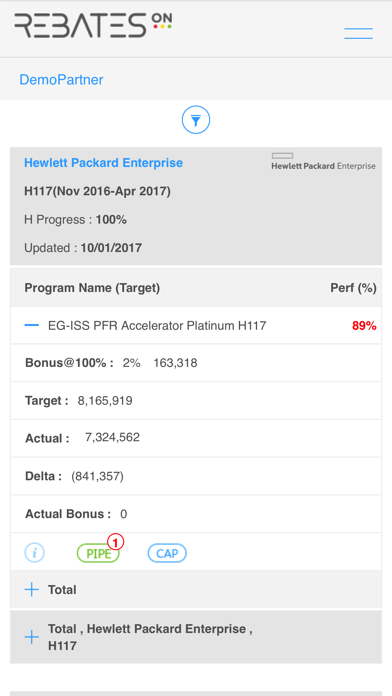This screenshot has width=392, height=696.
Task: Click the Actual Bonus value 0
Action: click(123, 514)
